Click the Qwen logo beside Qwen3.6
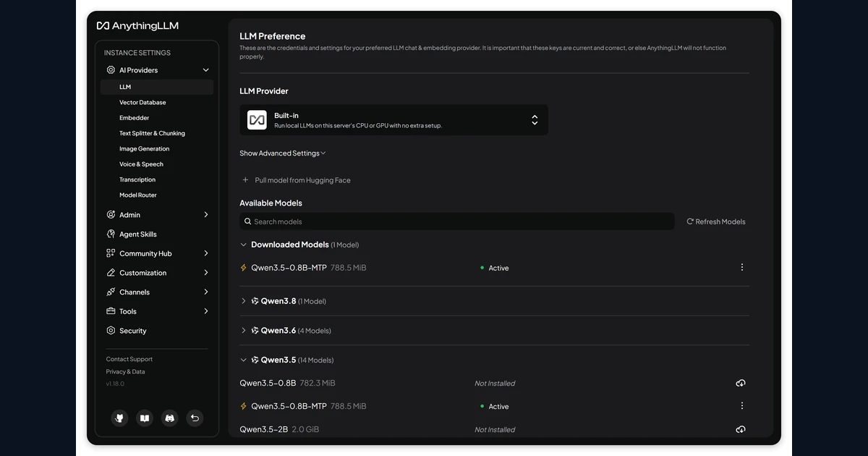Viewport: 868px width, 456px height. 255,331
